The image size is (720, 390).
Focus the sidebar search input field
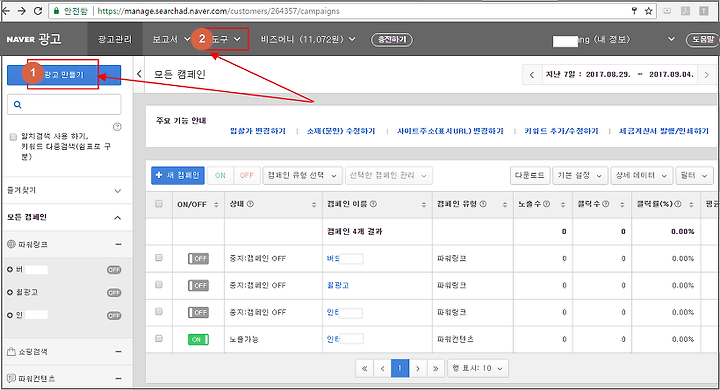click(x=64, y=105)
